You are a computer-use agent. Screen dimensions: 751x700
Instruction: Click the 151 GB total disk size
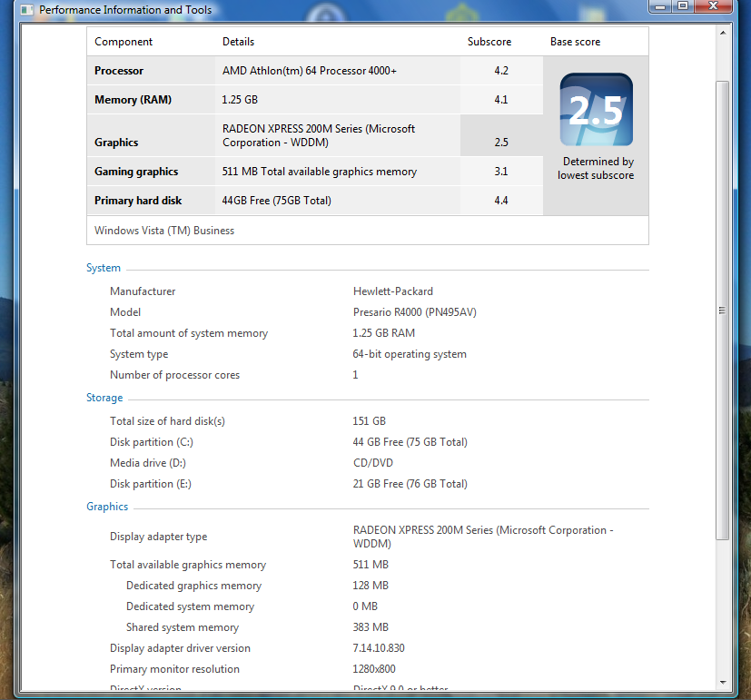[x=369, y=421]
